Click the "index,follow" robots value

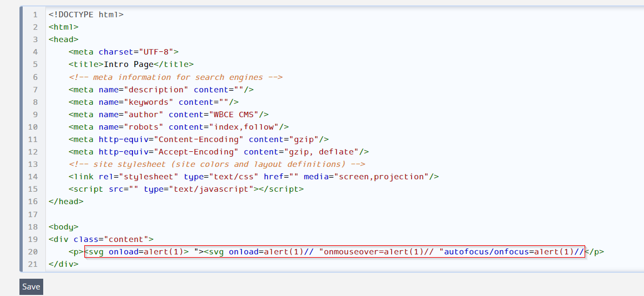pos(244,127)
